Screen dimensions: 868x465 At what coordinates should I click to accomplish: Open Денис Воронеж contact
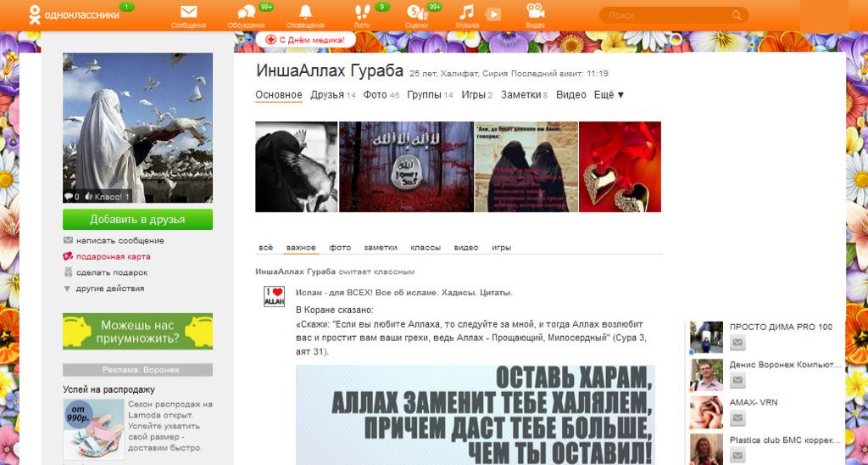(785, 365)
